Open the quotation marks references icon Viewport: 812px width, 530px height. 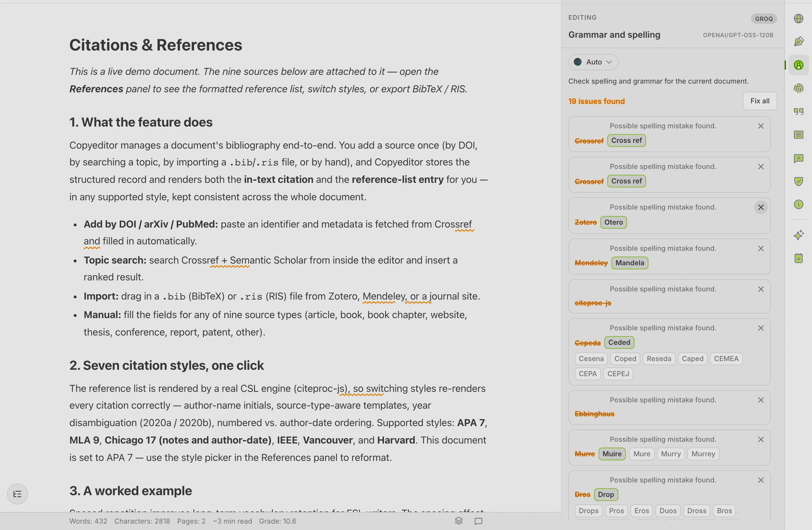798,112
